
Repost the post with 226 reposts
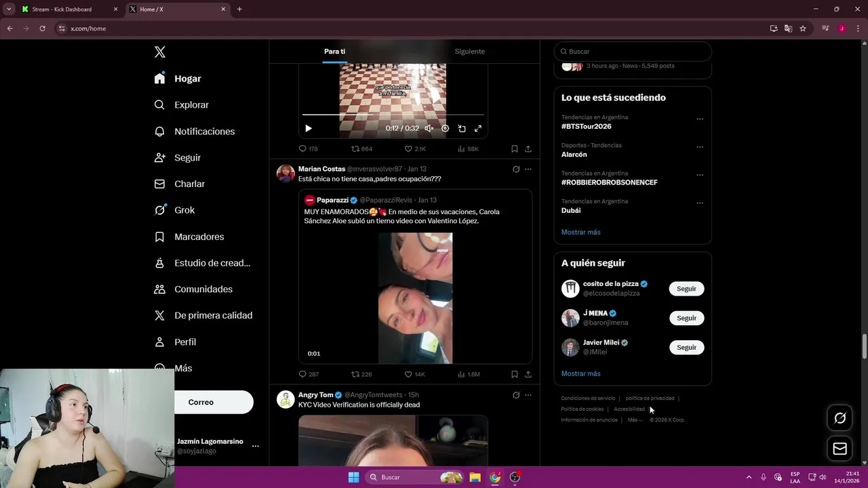click(x=361, y=374)
